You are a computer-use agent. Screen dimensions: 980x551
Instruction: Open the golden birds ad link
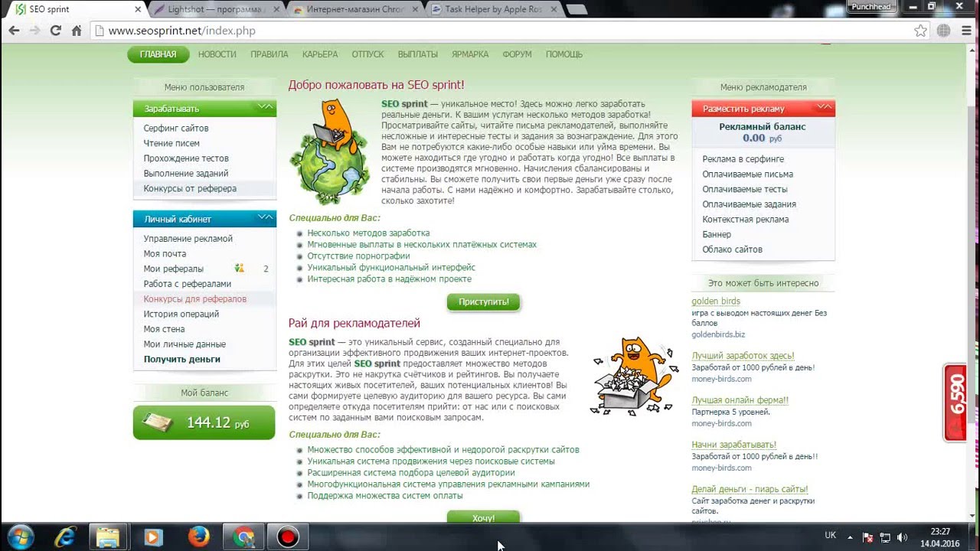716,301
